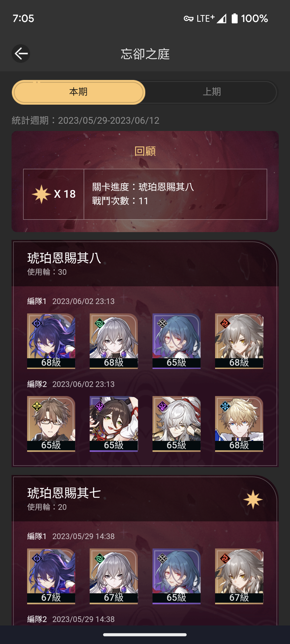290x644 pixels.
Task: Tap the star icon beside X 18
Action: tap(41, 194)
